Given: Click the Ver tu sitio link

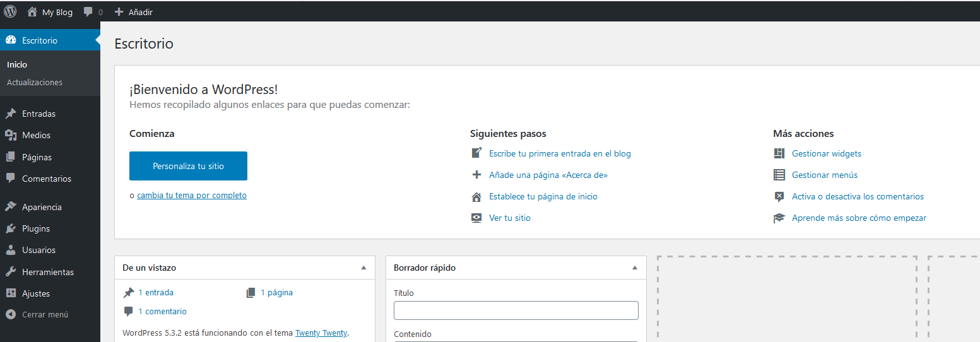Looking at the screenshot, I should coord(510,218).
